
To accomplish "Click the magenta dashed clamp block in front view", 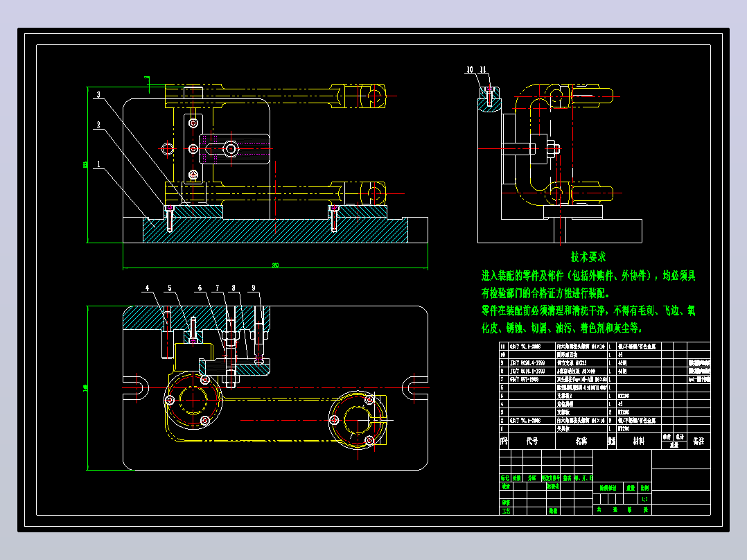I will point(234,149).
